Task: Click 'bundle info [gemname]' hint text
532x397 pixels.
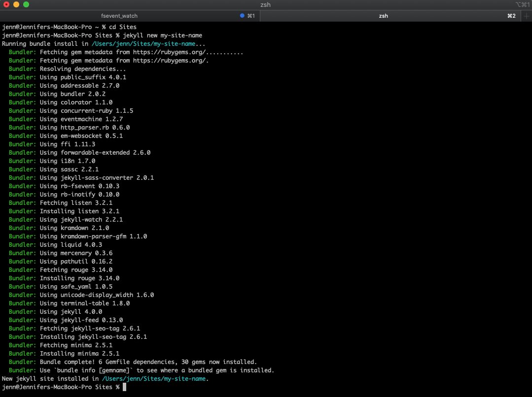Action: [93, 370]
